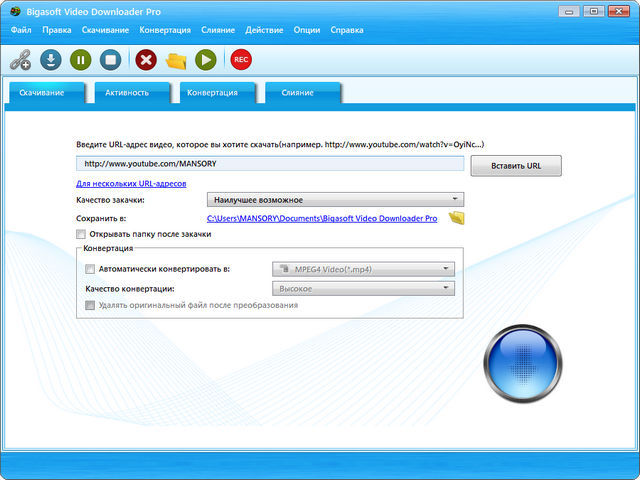Click the paste URL link icon in toolbar
This screenshot has height=480, width=640.
20,60
